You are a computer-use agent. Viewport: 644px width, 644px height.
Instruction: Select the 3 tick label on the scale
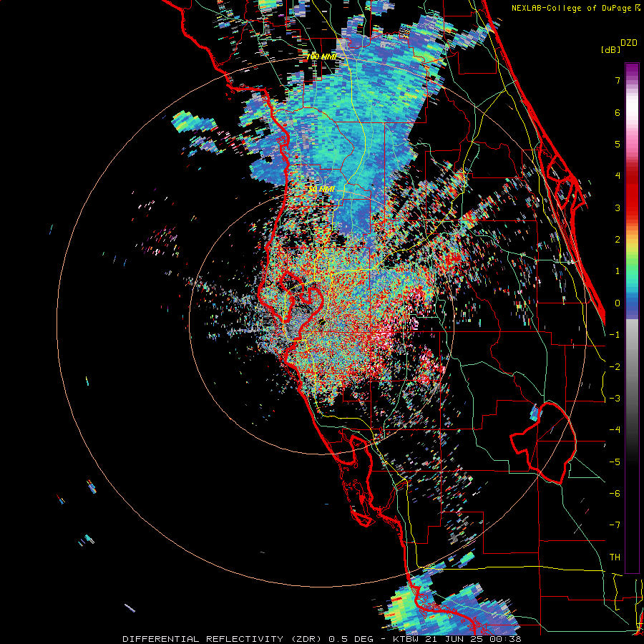(x=618, y=208)
